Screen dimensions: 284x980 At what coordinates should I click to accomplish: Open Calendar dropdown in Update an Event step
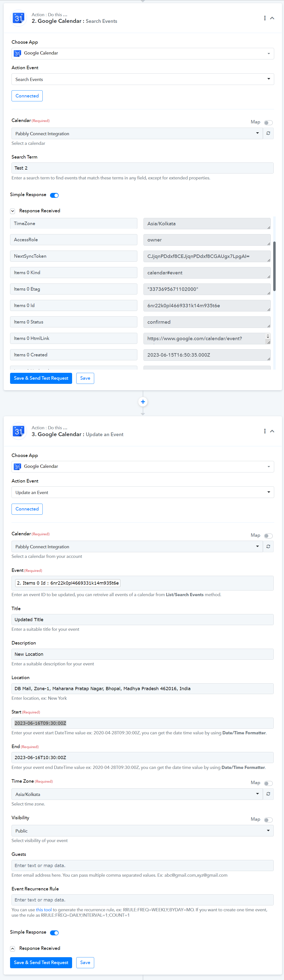tap(137, 547)
